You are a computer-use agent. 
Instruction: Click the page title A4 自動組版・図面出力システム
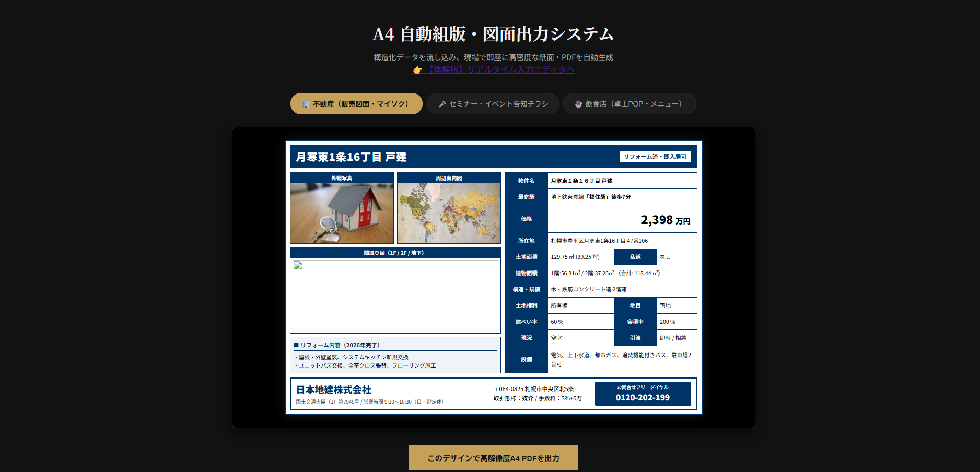pos(493,34)
